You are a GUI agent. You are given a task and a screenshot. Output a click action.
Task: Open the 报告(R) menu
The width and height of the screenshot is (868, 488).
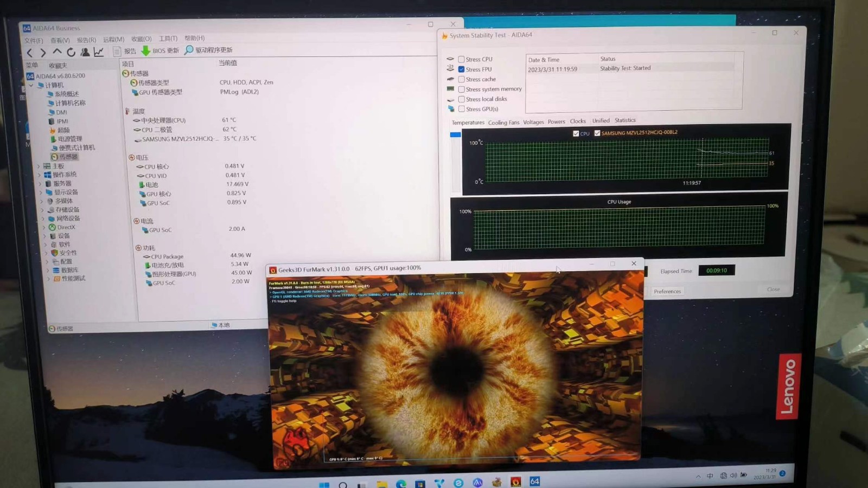click(x=86, y=40)
